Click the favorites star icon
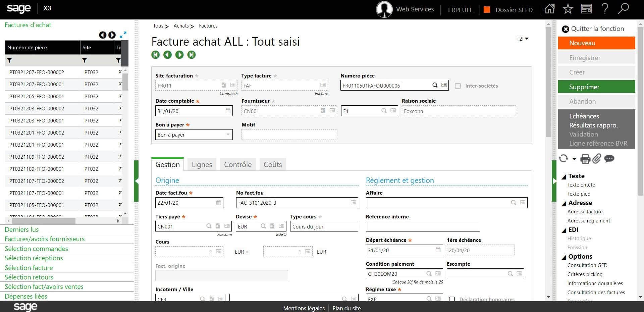Image resolution: width=644 pixels, height=312 pixels. (x=568, y=9)
